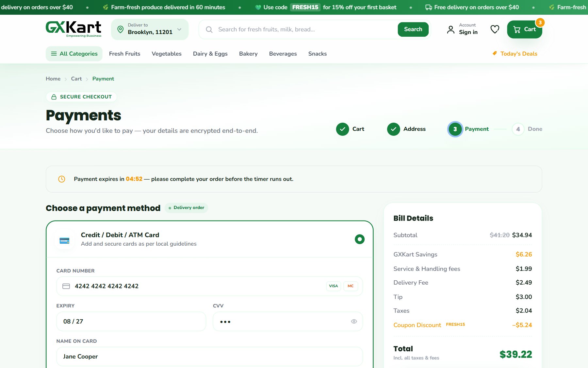The width and height of the screenshot is (588, 368).
Task: Show CVV with the eye icon
Action: coord(354,322)
